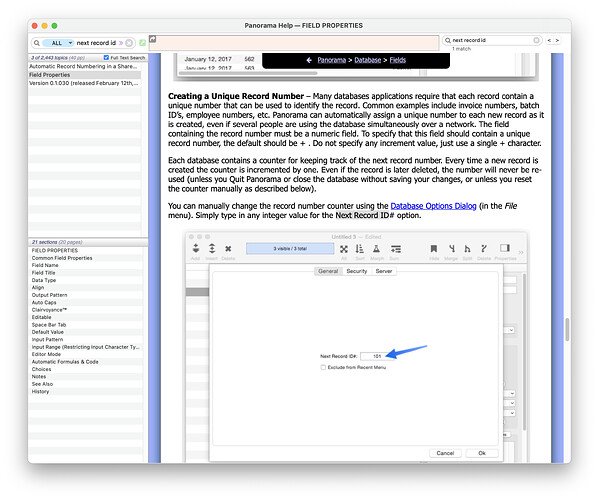Viewport: 599px width, 500px height.
Task: Toggle the Full Text Search checkbox
Action: point(106,57)
